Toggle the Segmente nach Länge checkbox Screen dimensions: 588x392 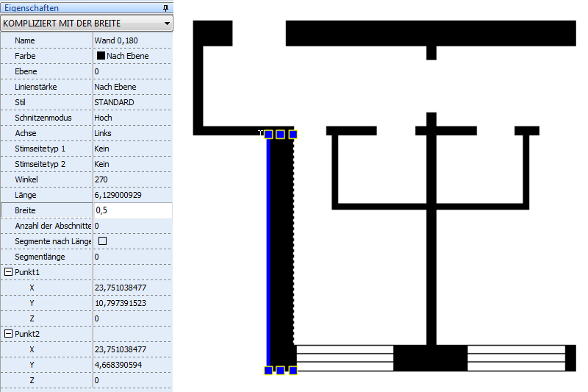[102, 241]
